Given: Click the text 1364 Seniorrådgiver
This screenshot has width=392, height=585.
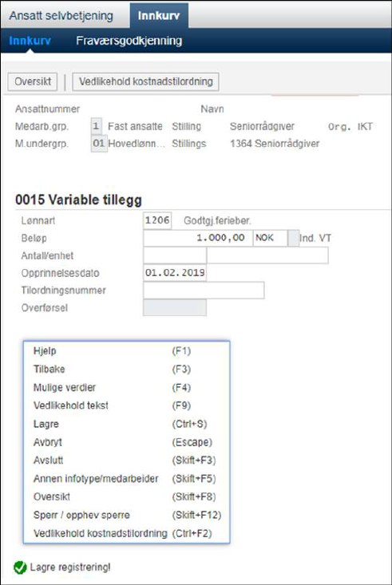Looking at the screenshot, I should [275, 144].
